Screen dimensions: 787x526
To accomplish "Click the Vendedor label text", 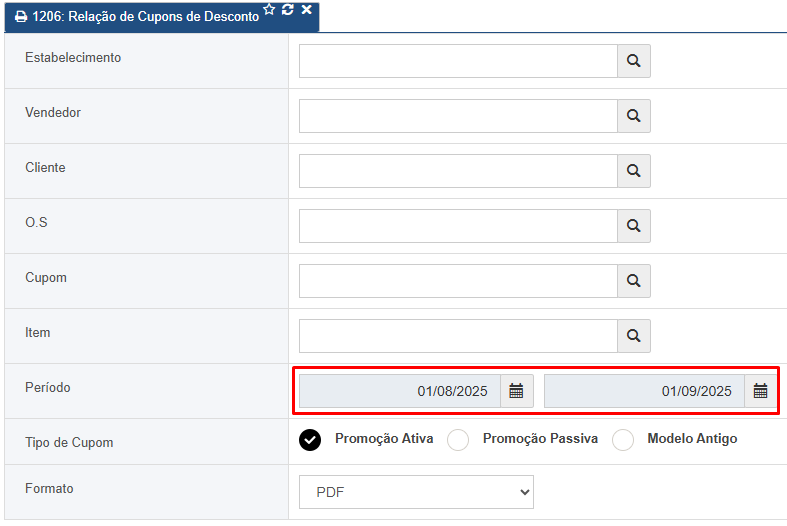I will point(53,112).
